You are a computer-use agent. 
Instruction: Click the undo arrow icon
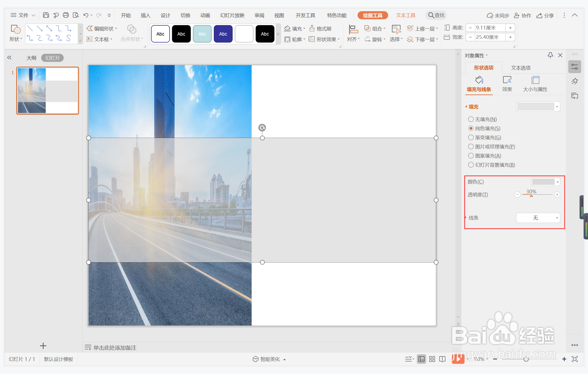[x=86, y=15]
